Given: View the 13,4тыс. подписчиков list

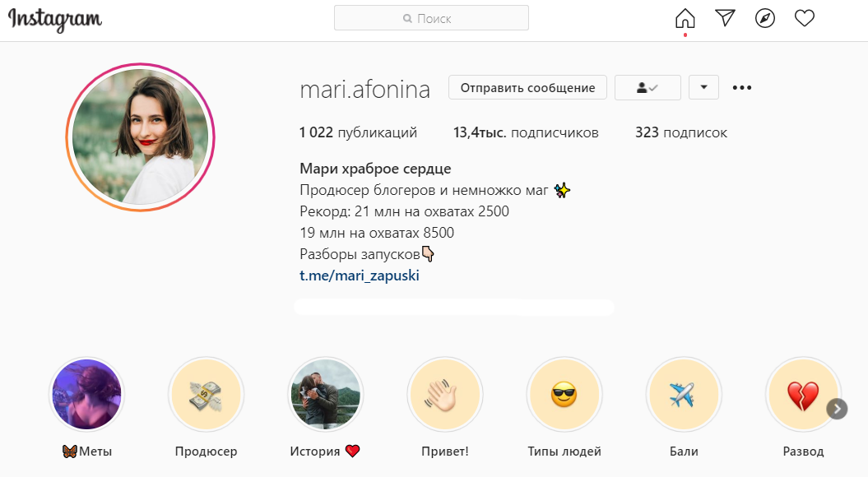Looking at the screenshot, I should (x=526, y=132).
